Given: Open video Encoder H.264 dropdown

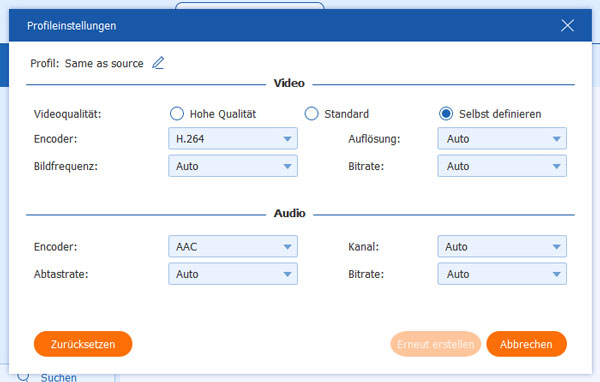Looking at the screenshot, I should (233, 139).
